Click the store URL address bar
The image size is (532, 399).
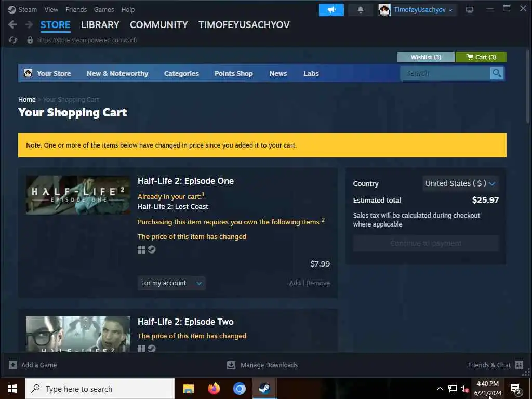point(87,40)
